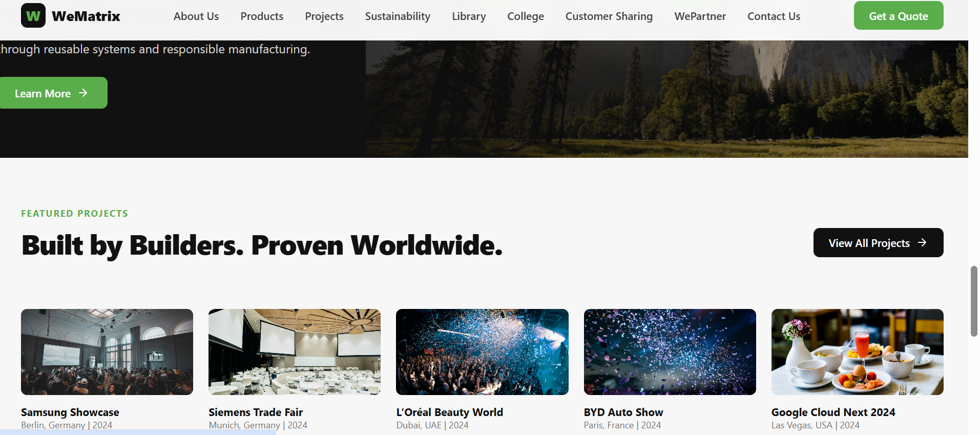The height and width of the screenshot is (435, 980).
Task: Click the FEATURED PROJECTS label
Action: click(x=75, y=214)
